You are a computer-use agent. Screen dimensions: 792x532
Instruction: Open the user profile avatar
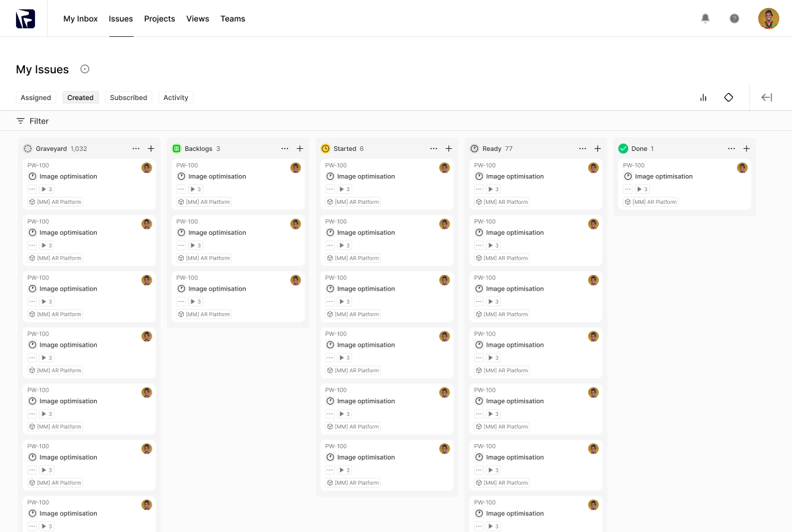click(769, 19)
